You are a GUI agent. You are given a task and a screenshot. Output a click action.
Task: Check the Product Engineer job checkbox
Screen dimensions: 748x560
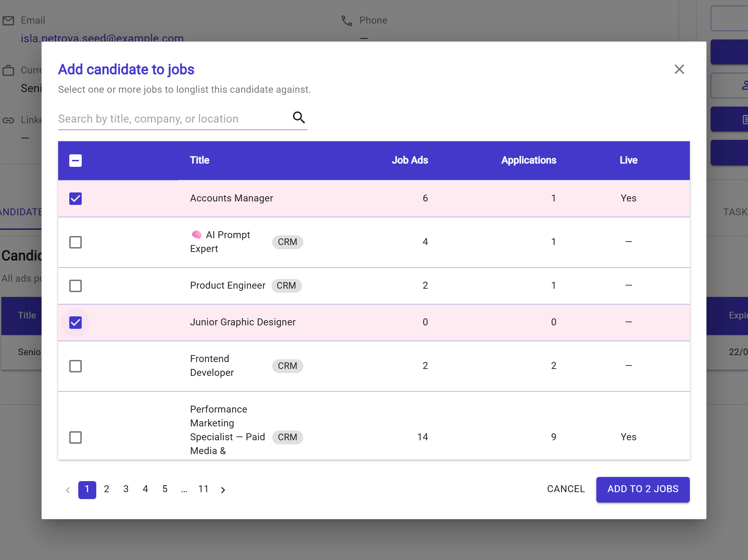(x=75, y=286)
